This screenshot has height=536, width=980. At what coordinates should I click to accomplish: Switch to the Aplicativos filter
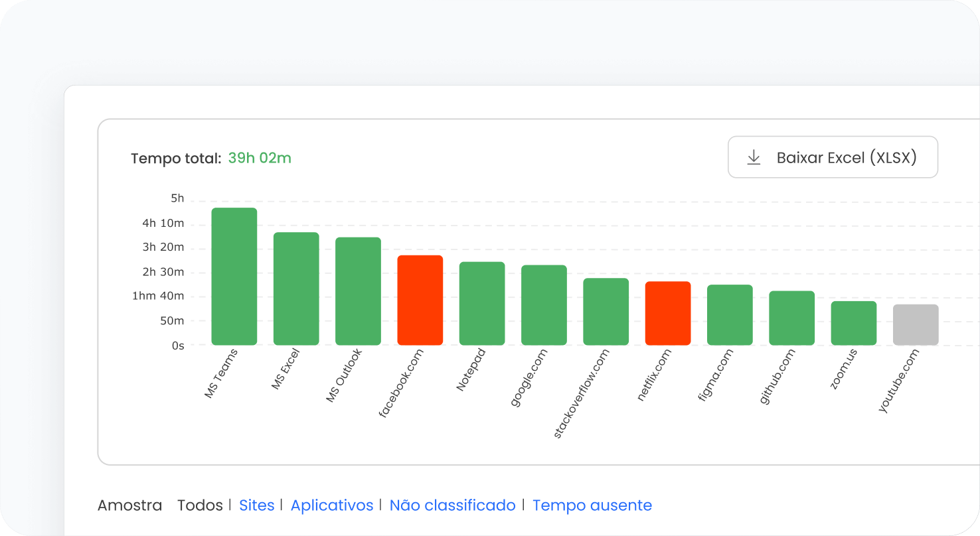click(x=332, y=505)
